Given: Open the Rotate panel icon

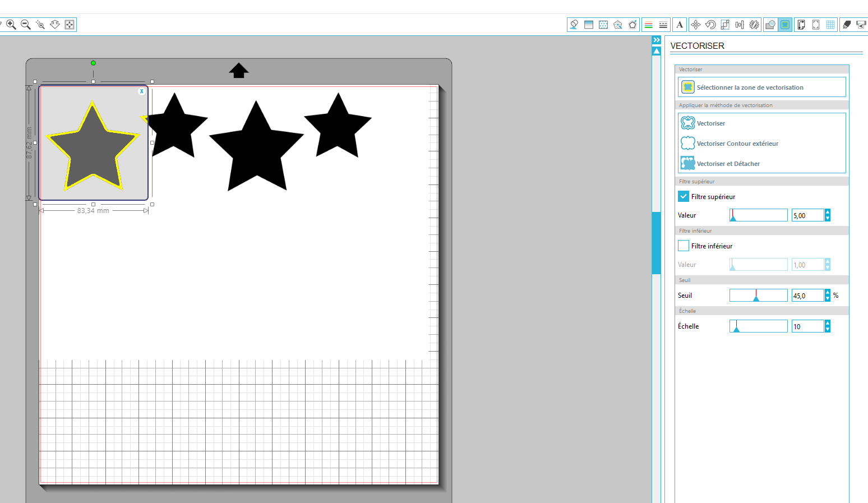Looking at the screenshot, I should pos(710,25).
